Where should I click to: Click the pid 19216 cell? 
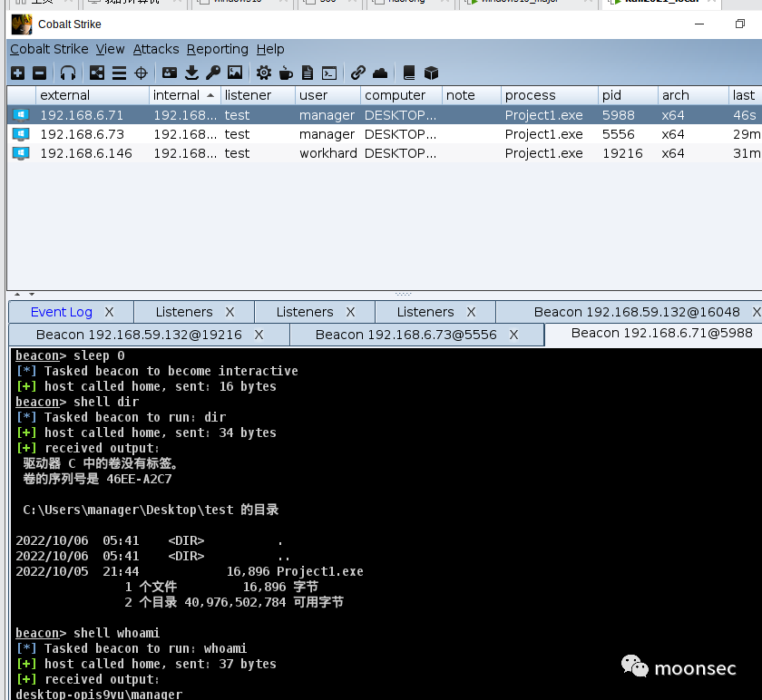pos(622,153)
